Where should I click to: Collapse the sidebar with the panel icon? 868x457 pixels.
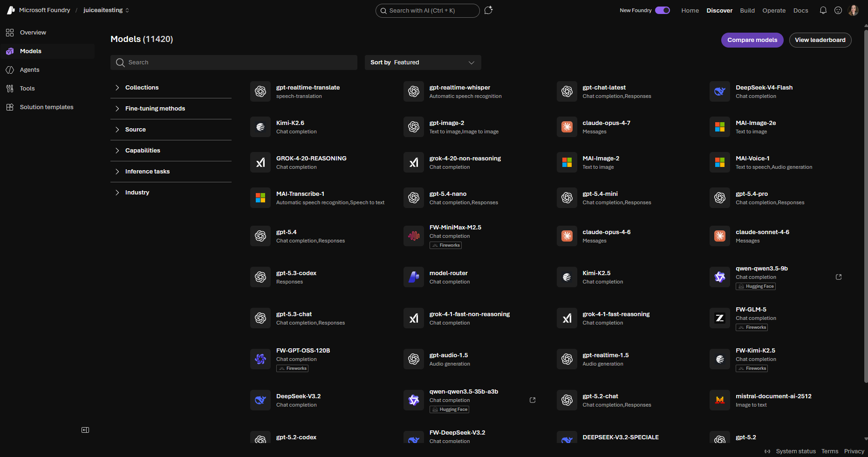[85, 430]
